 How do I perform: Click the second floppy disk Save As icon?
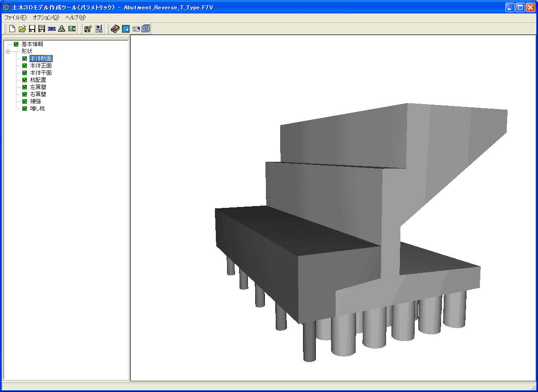[x=42, y=29]
